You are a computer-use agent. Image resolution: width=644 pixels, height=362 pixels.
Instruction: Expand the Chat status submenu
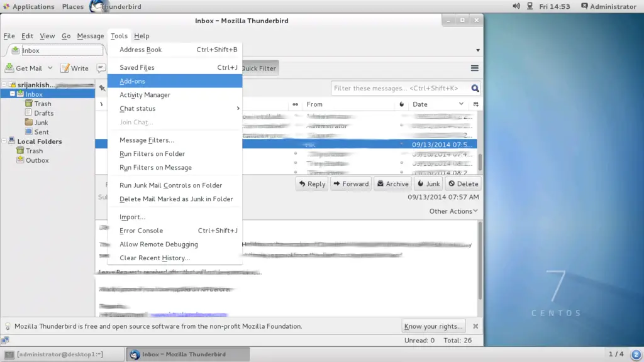pyautogui.click(x=175, y=108)
